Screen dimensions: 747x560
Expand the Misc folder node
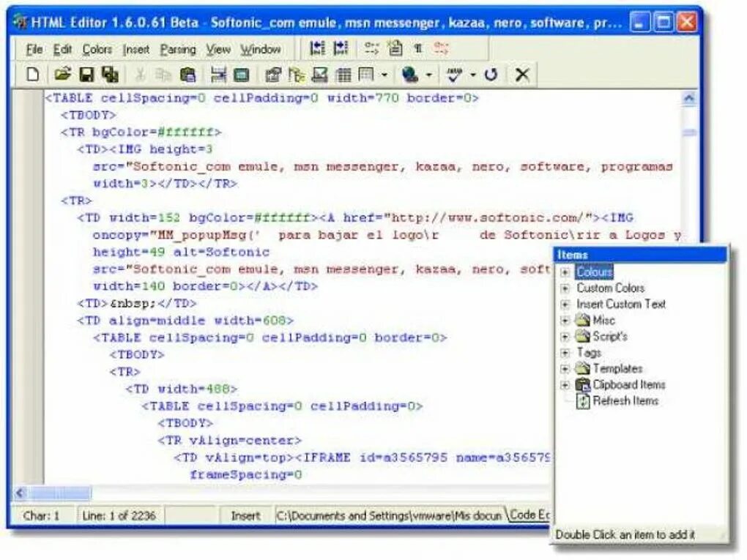565,321
